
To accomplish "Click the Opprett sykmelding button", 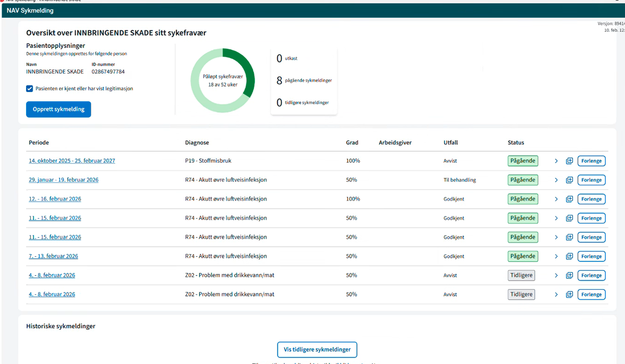I will pos(58,109).
